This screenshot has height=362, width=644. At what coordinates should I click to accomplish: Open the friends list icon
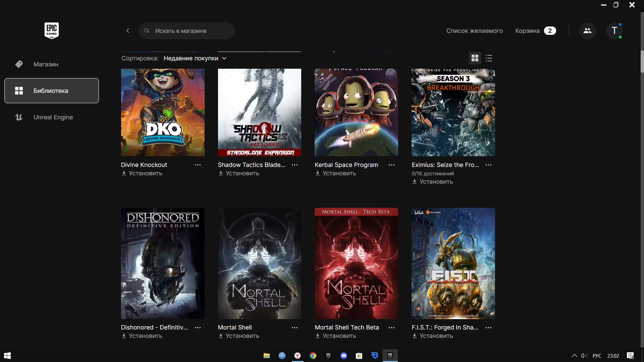tap(587, 31)
